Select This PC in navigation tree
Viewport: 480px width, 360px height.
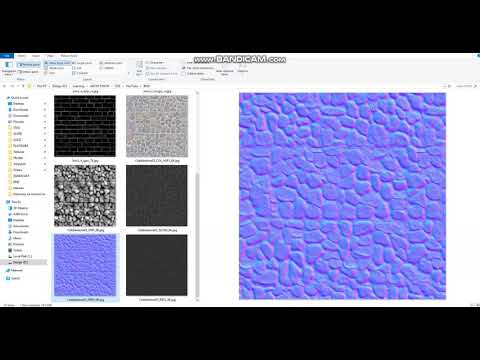pyautogui.click(x=16, y=202)
